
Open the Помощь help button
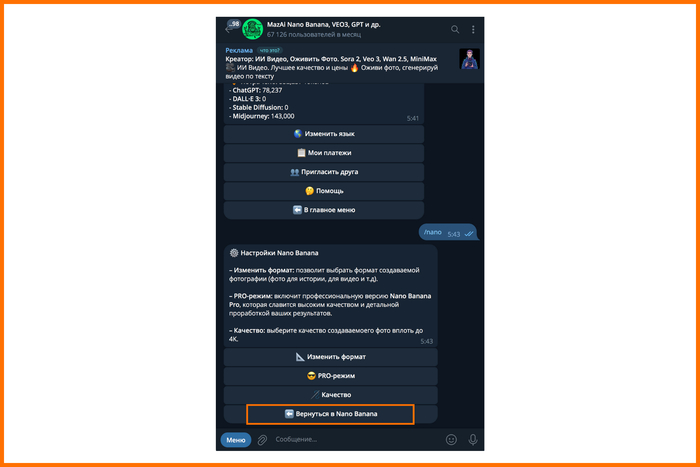click(x=324, y=191)
